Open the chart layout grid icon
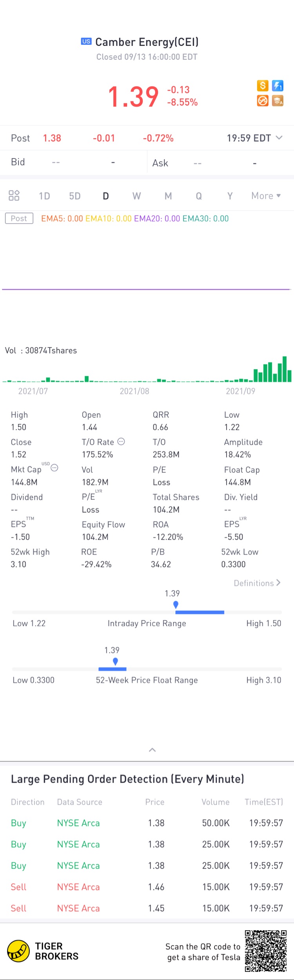 coord(14,195)
